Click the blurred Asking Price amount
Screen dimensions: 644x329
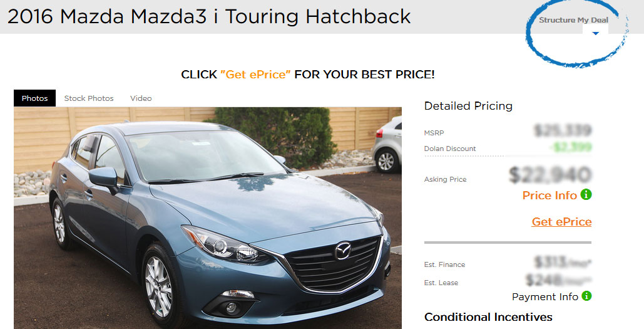coord(550,175)
